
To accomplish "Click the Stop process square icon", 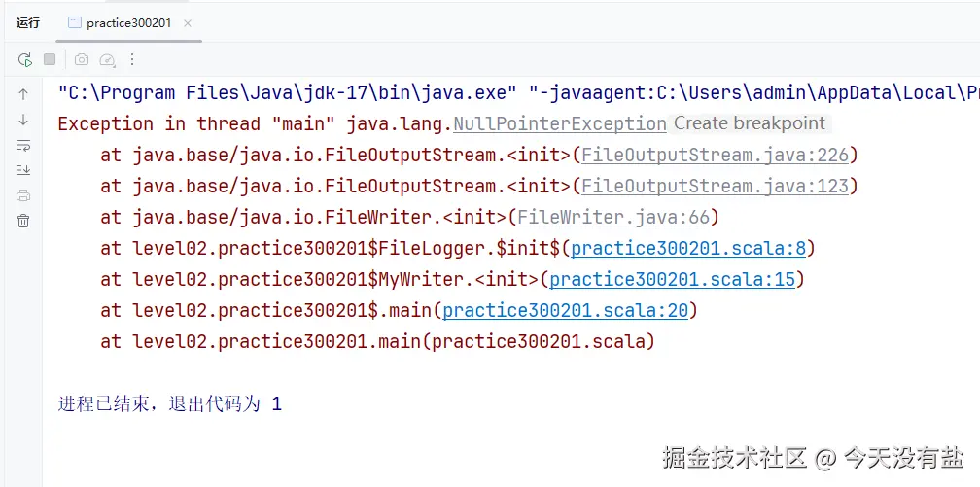I will [x=50, y=59].
